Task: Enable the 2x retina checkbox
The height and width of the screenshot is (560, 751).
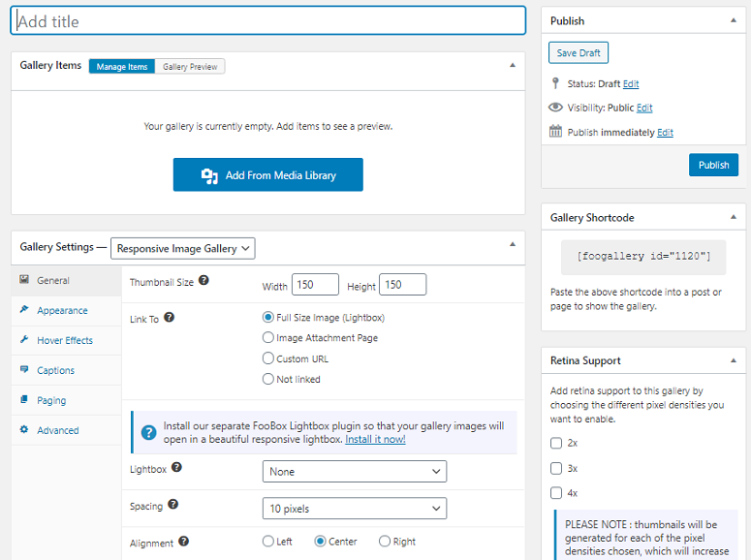Action: [x=556, y=443]
